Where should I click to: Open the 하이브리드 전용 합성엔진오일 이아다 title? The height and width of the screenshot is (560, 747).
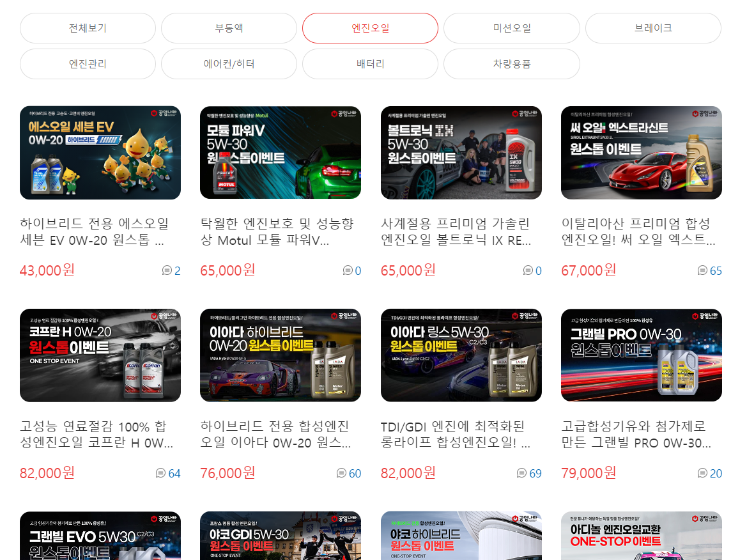pyautogui.click(x=275, y=434)
